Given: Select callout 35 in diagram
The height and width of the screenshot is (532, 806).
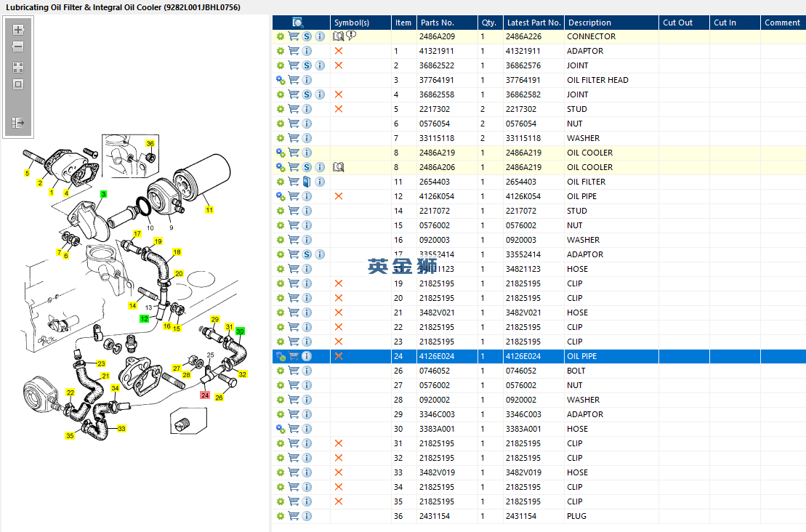Looking at the screenshot, I should pyautogui.click(x=70, y=435).
